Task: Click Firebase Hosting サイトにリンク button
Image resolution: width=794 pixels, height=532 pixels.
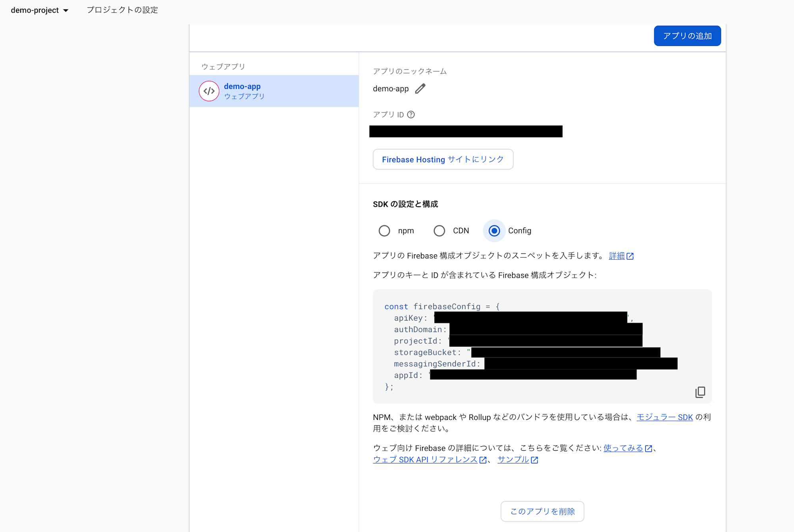Action: pos(443,159)
